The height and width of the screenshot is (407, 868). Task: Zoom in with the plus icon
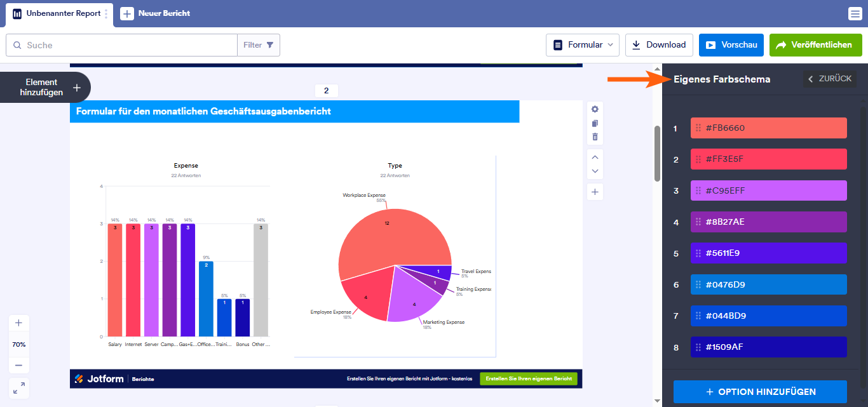coord(18,323)
